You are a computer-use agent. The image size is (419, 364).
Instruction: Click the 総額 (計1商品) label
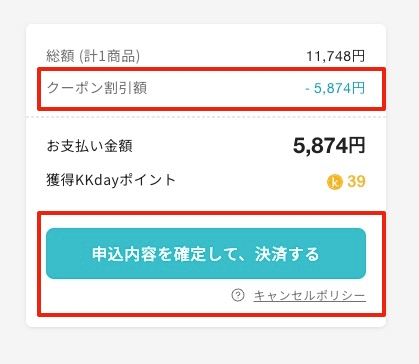coord(93,56)
